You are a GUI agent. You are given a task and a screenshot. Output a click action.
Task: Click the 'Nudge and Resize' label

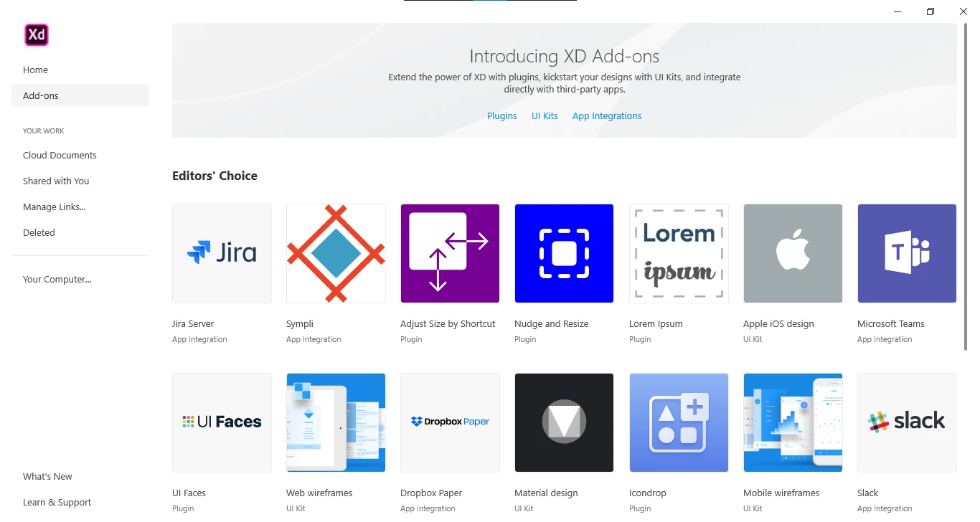click(551, 323)
